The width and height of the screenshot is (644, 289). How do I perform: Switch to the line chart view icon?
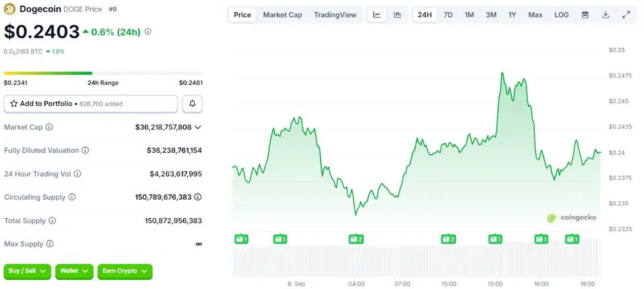(x=377, y=15)
